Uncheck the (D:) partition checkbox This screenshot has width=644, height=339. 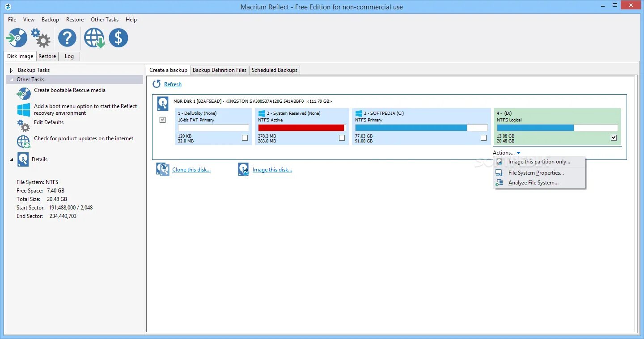tap(614, 138)
